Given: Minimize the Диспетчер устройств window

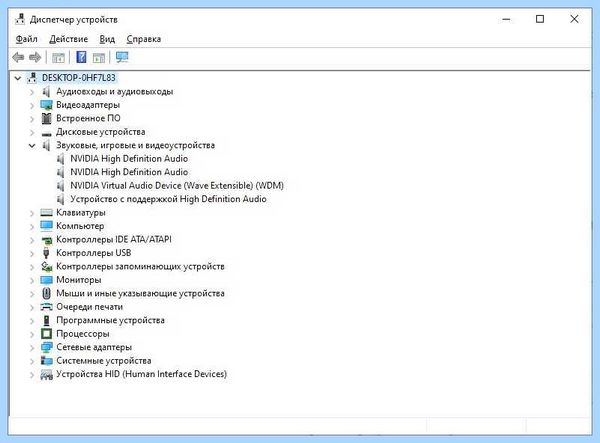Looking at the screenshot, I should click(506, 19).
